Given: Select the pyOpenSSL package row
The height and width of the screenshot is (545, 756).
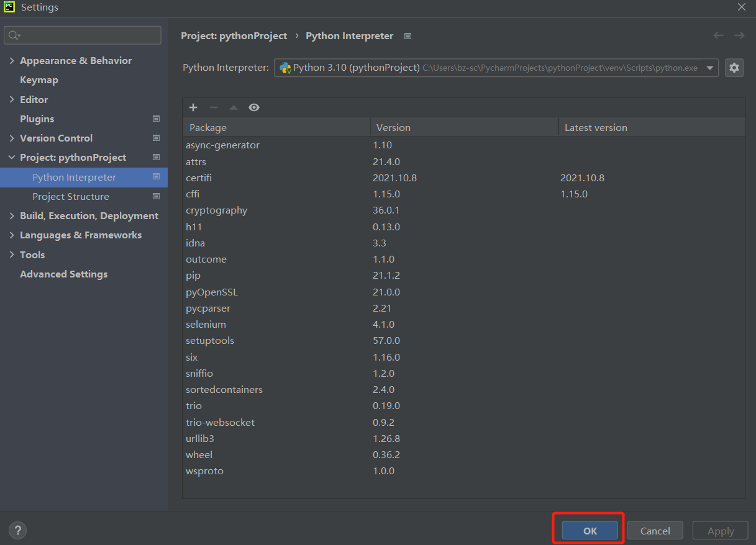Looking at the screenshot, I should point(464,292).
